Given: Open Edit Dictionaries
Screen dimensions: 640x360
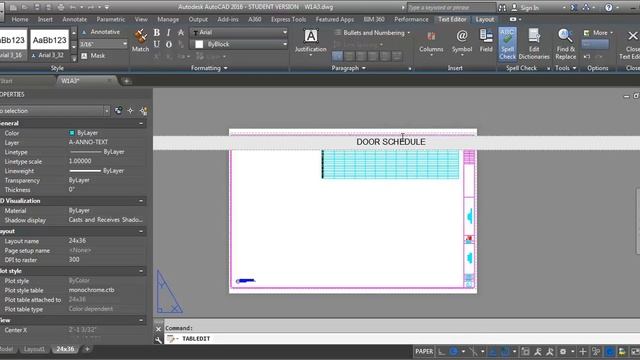Looking at the screenshot, I should point(534,44).
